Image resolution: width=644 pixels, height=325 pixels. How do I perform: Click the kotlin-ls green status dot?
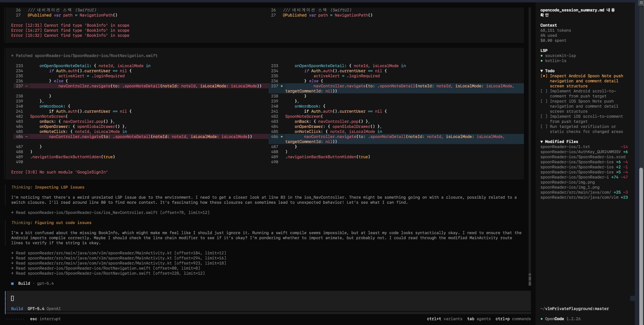point(541,61)
